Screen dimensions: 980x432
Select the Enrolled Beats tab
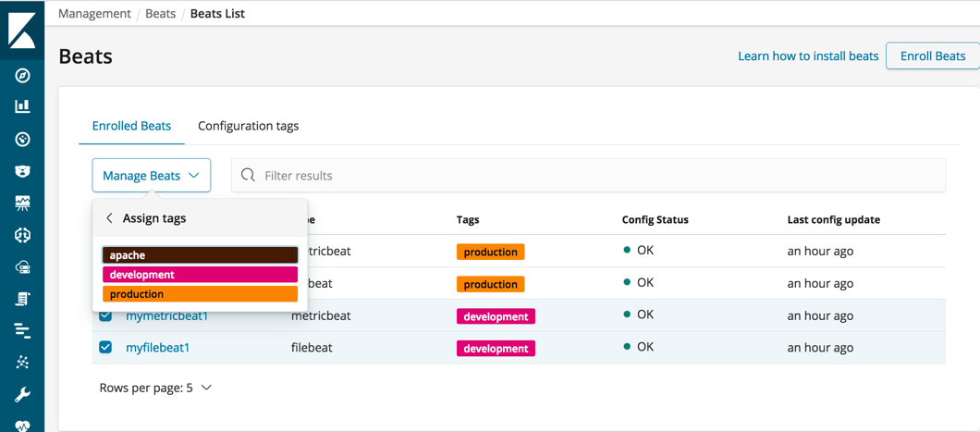coord(131,126)
